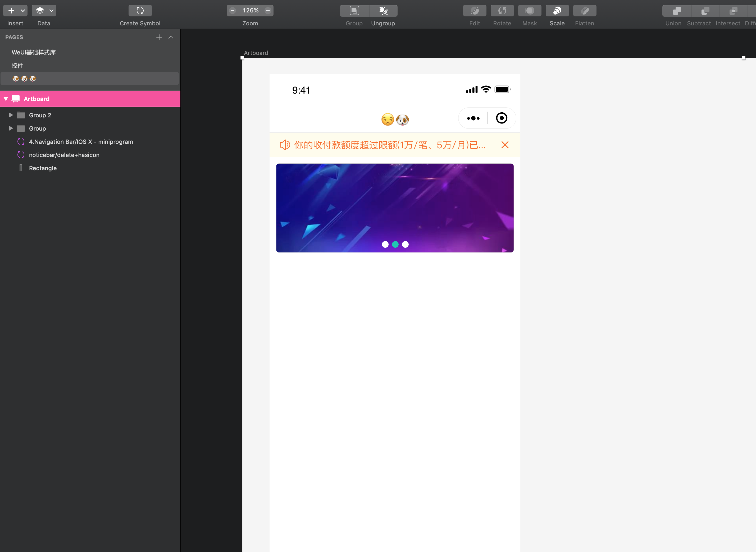Viewport: 756px width, 552px height.
Task: Add a new page with plus icon
Action: pyautogui.click(x=159, y=38)
